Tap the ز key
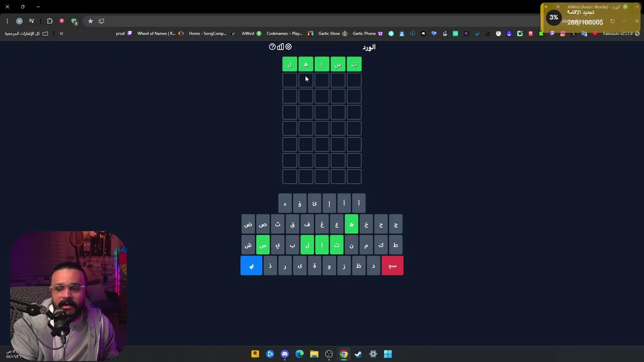Screen dimensions: 644x362 pyautogui.click(x=344, y=265)
